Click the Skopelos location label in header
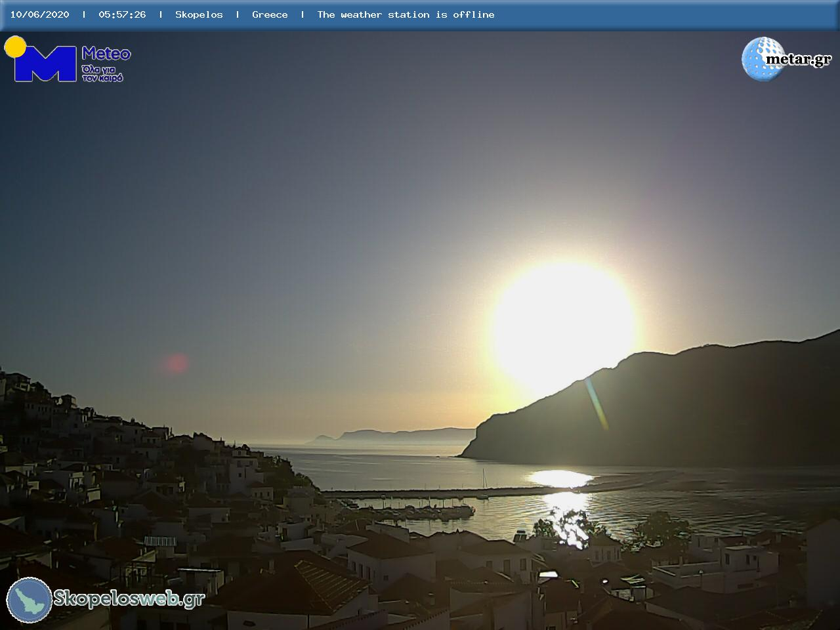The image size is (840, 630). pos(199,14)
